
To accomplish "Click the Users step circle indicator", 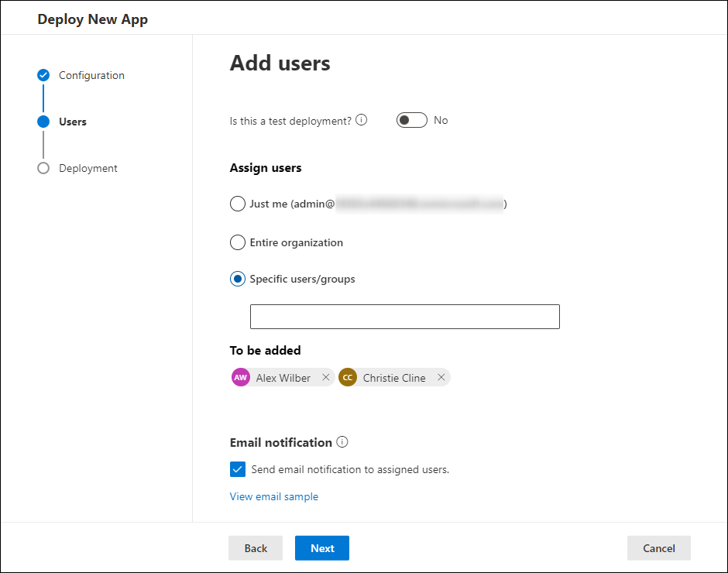I will (x=43, y=122).
